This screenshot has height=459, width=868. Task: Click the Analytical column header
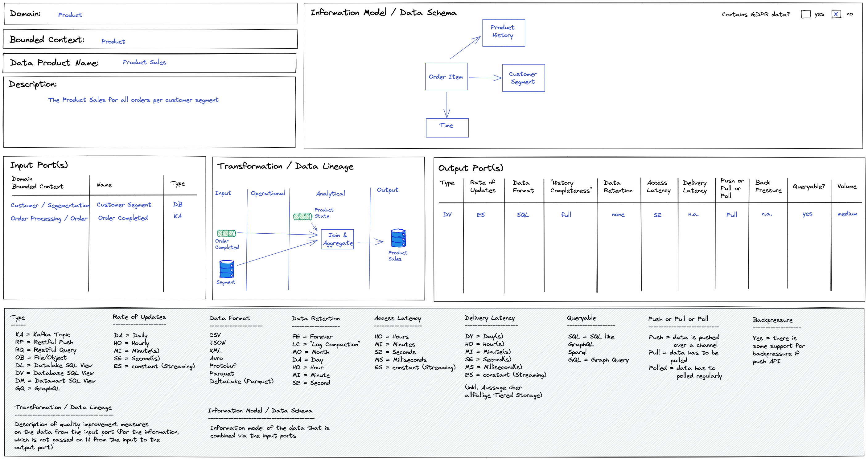330,194
